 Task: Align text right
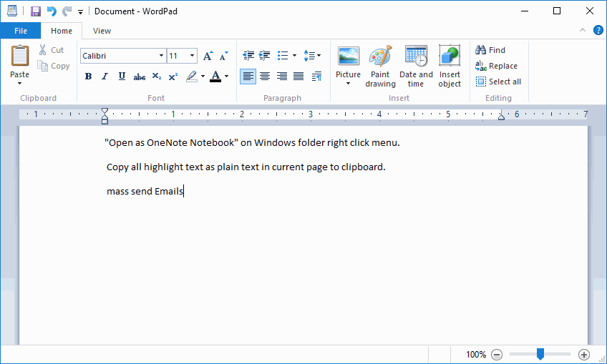(282, 77)
